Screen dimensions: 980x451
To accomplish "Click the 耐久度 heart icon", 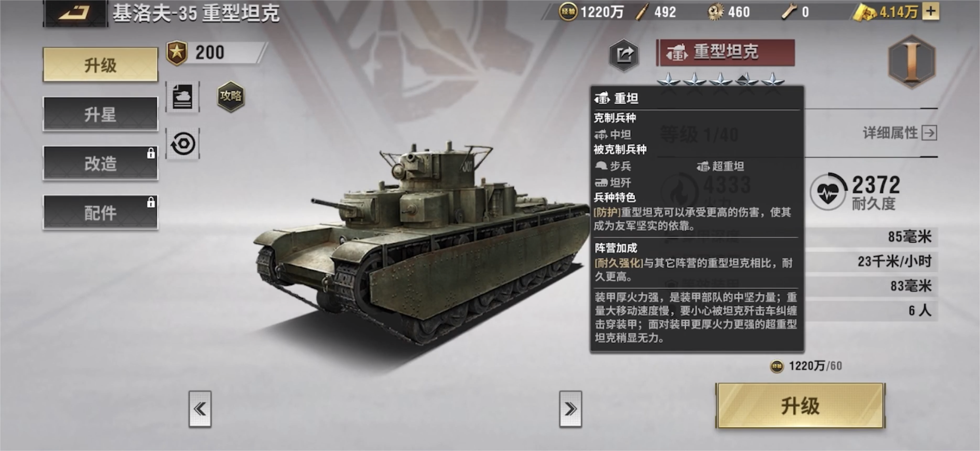I will [828, 192].
